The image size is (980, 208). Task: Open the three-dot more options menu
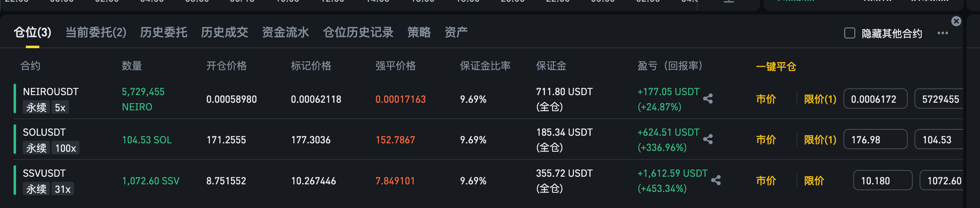943,33
